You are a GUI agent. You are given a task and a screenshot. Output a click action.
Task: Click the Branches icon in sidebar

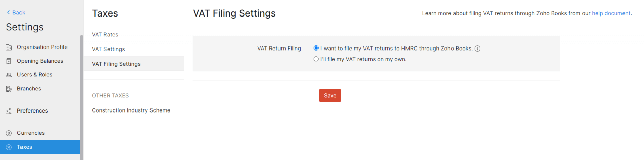[x=9, y=89]
